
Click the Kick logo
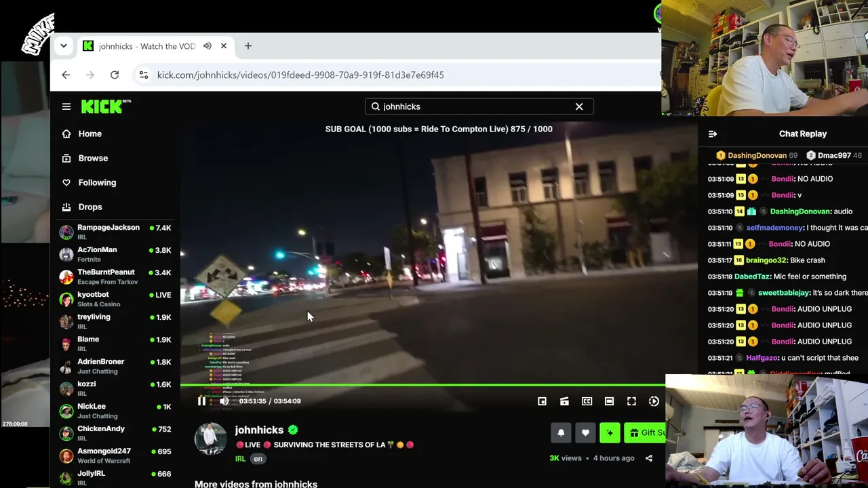pos(106,106)
